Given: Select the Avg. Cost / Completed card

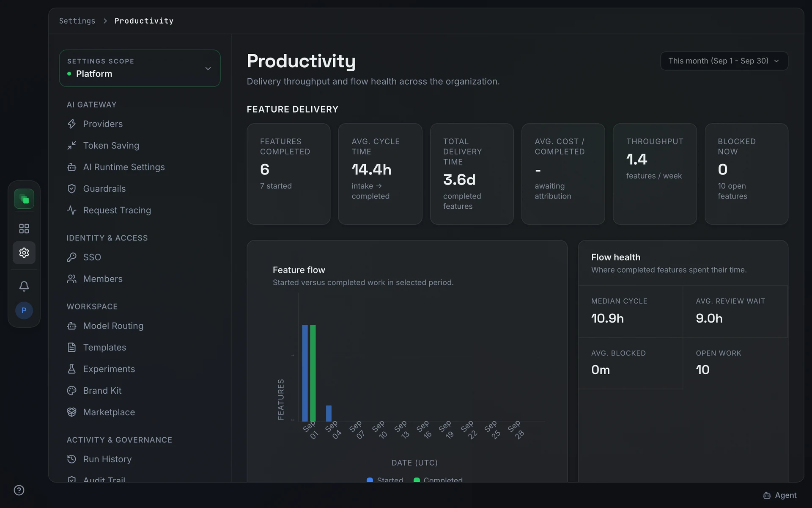Looking at the screenshot, I should (x=563, y=174).
